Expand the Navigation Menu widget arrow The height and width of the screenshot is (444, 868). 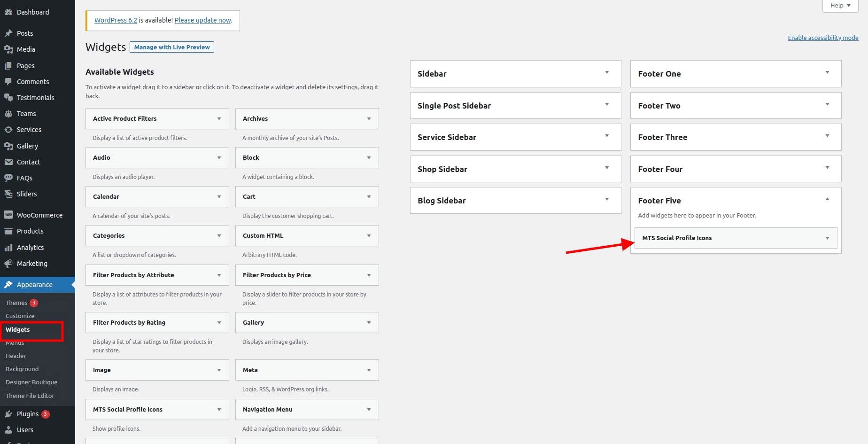[369, 410]
